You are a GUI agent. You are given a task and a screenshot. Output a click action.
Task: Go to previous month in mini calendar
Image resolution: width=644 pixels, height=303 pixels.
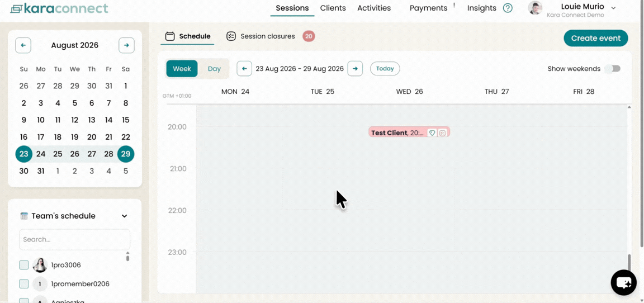[23, 45]
